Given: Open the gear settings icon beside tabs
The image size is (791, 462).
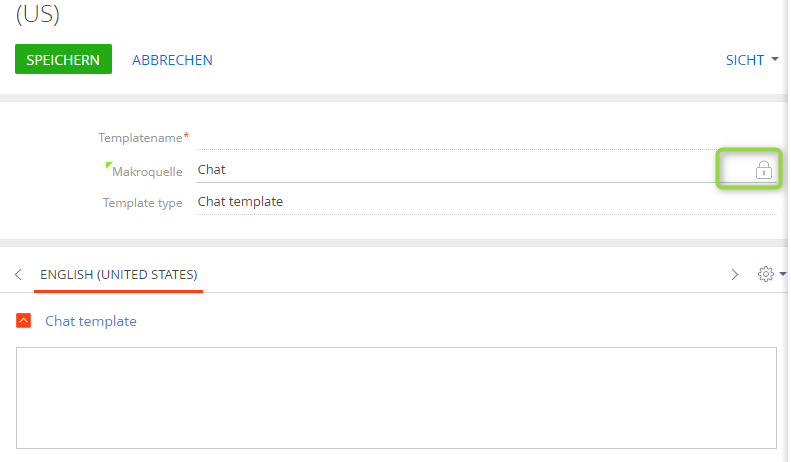Looking at the screenshot, I should point(765,274).
